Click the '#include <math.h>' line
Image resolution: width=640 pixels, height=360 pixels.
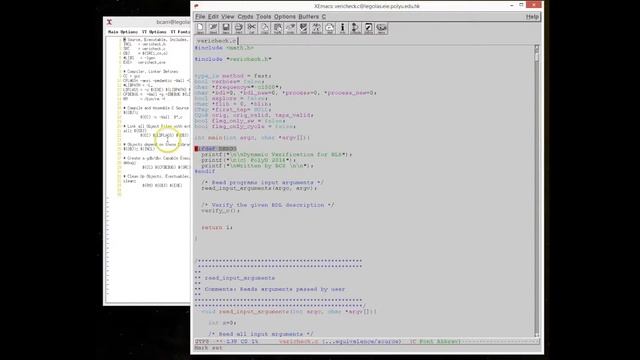(x=224, y=48)
